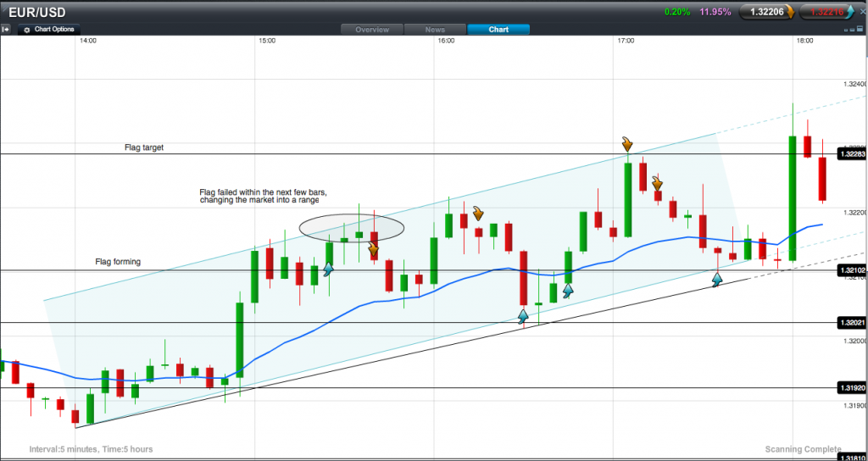Switch to the Overview tab
Screen dimensions: 868x461
(372, 29)
